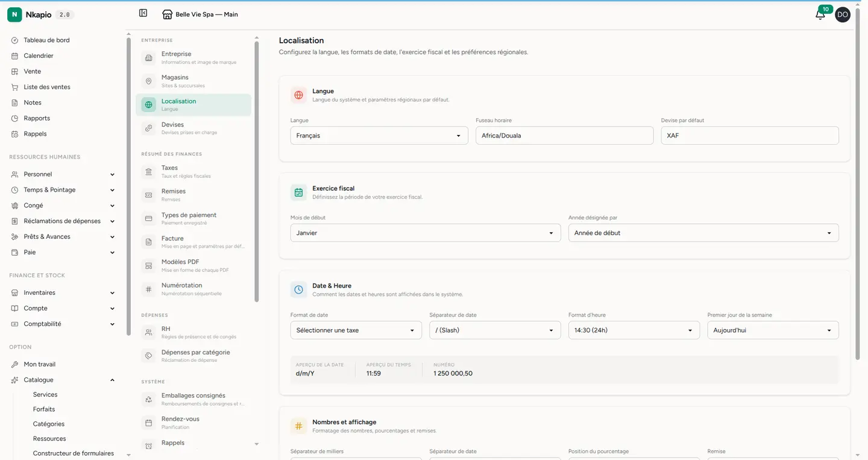Click the Devise par défaut XAF field
This screenshot has height=460, width=868.
click(x=750, y=136)
